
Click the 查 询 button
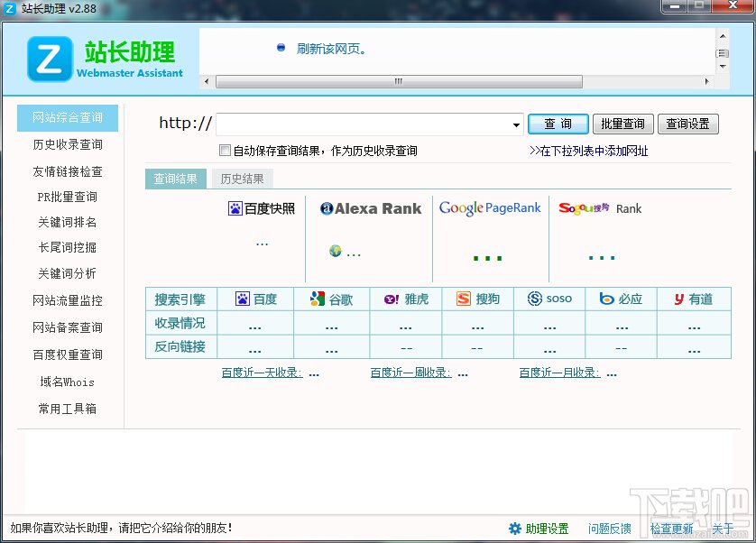tap(558, 124)
